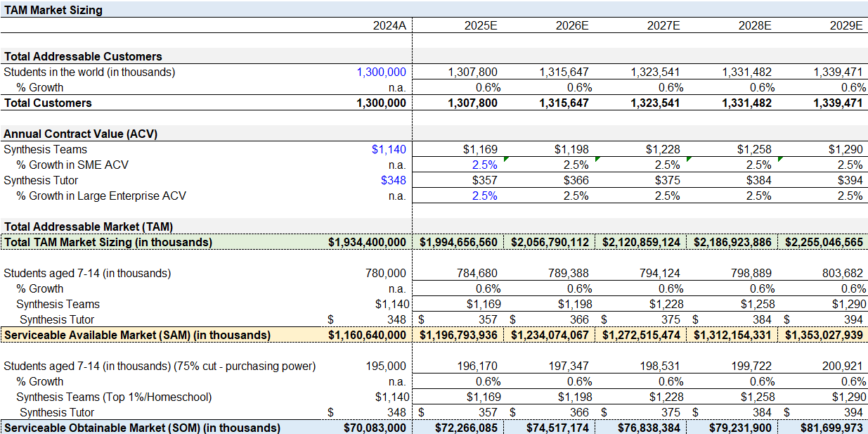Select blue 2.5% Large Enterprise ACV growth 2025E
This screenshot has width=868, height=434.
pos(484,196)
